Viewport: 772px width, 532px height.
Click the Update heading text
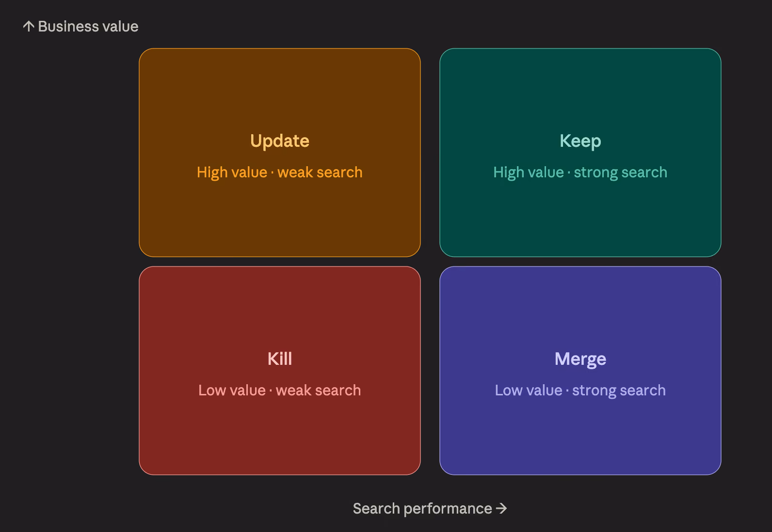click(280, 141)
